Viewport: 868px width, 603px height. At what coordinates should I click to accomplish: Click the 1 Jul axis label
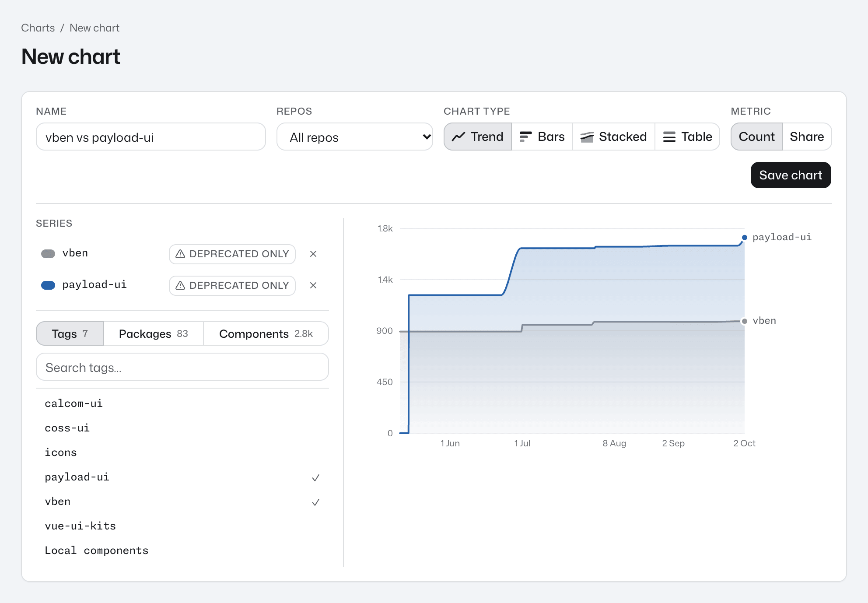(522, 443)
